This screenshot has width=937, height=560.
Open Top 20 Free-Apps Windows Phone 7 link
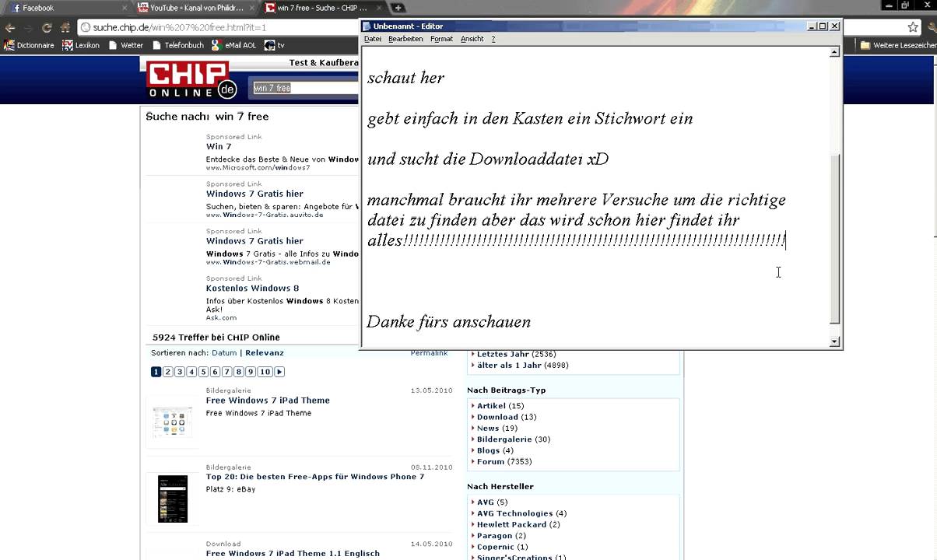tap(315, 477)
